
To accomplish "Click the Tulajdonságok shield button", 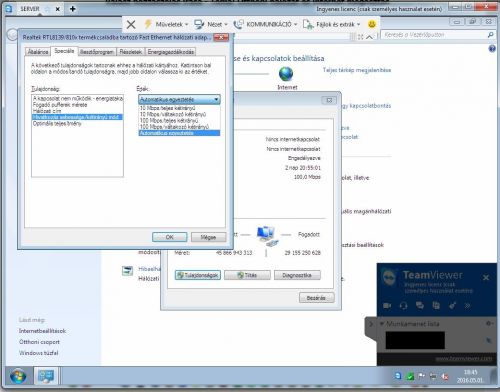I will tap(198, 275).
